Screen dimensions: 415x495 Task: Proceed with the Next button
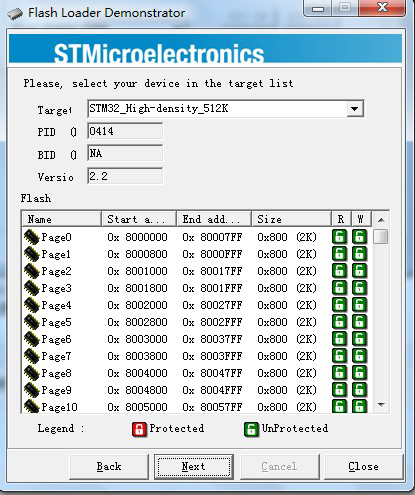[x=194, y=467]
